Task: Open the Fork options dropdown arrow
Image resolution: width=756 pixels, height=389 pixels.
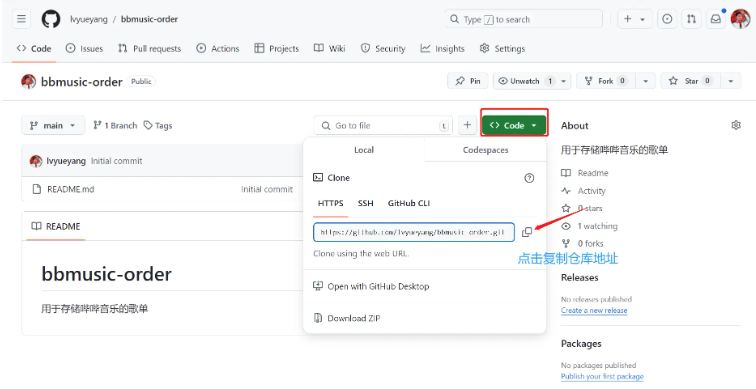Action: [646, 81]
